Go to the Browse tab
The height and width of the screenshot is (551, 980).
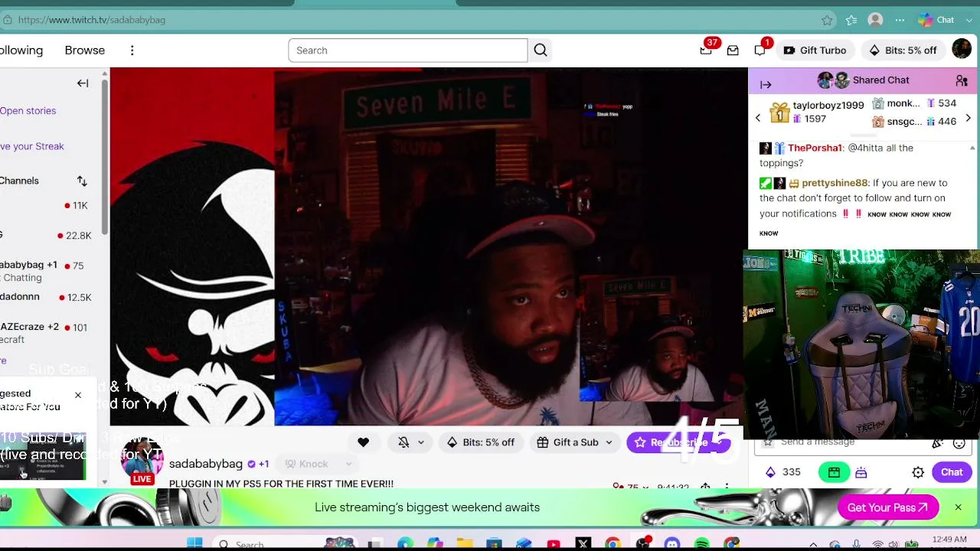[85, 51]
